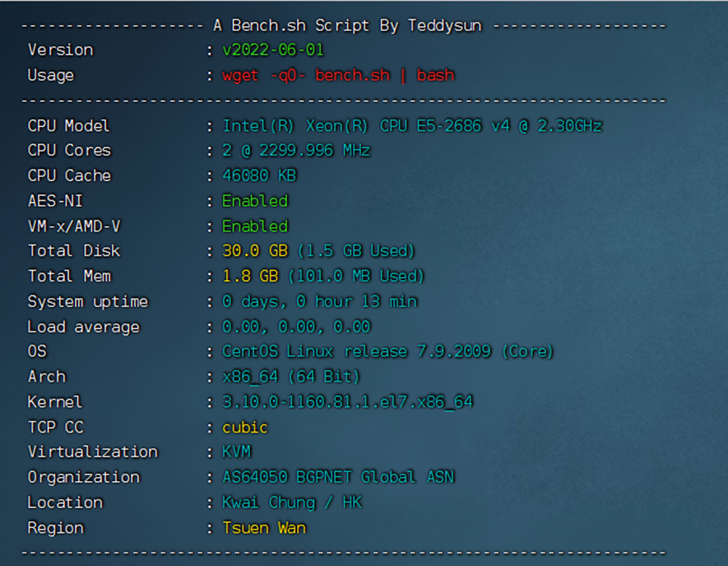Select the virtualization value "KVM"
This screenshot has width=728, height=566.
tap(236, 452)
